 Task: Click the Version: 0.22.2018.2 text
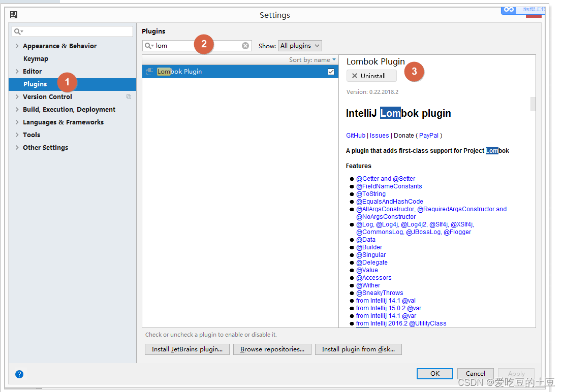tap(372, 92)
